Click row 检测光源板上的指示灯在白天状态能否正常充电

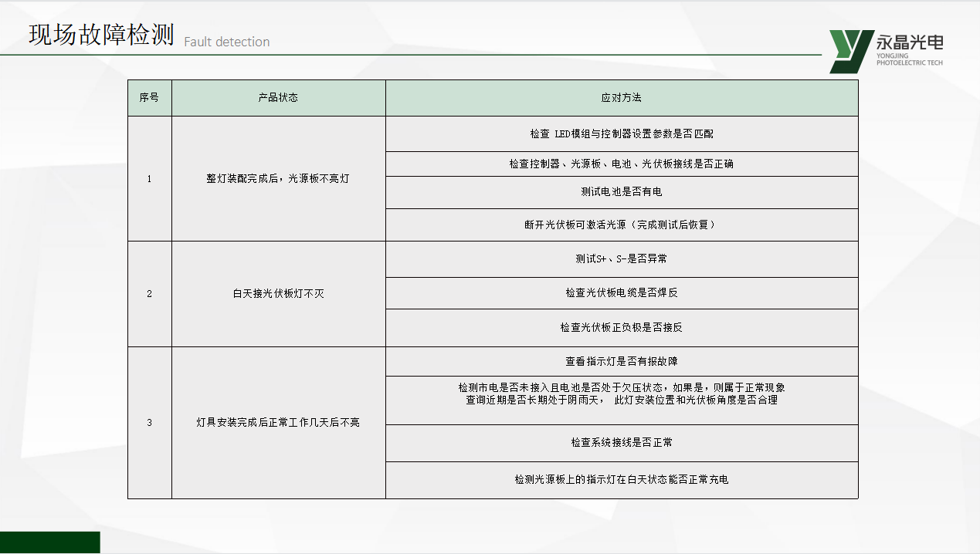(622, 480)
